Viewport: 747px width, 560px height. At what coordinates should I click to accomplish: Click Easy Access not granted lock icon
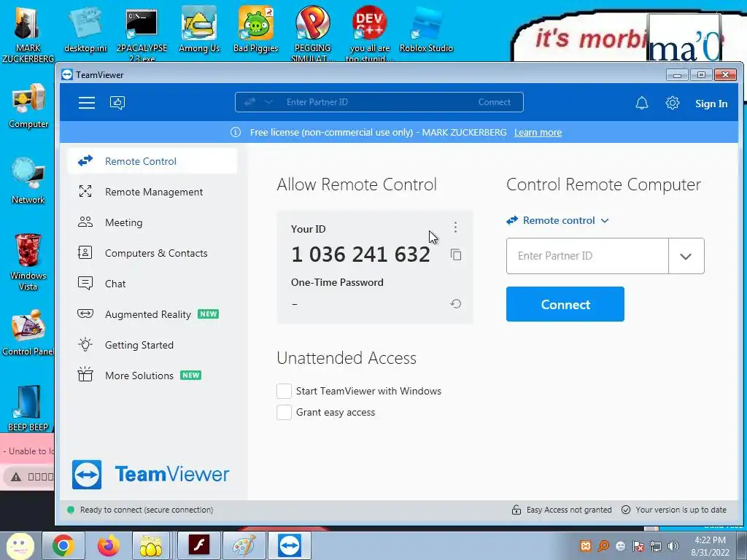tap(516, 510)
